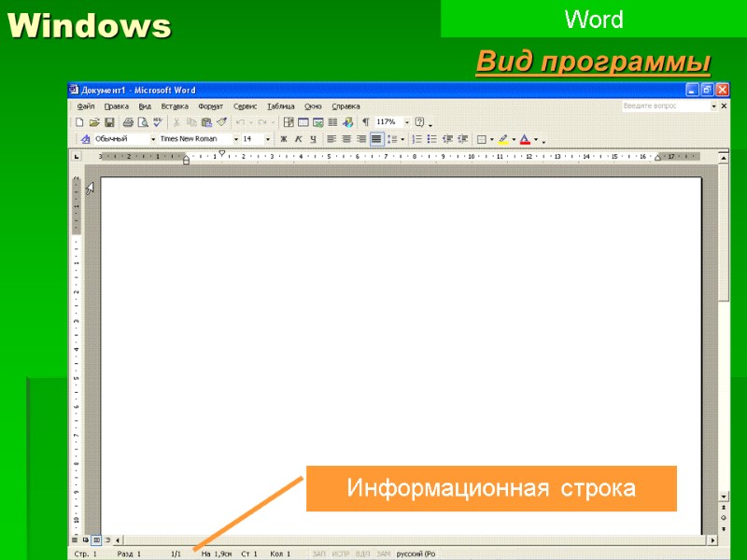
Task: Open the Введите вопрос dropdown arrow
Action: (713, 106)
